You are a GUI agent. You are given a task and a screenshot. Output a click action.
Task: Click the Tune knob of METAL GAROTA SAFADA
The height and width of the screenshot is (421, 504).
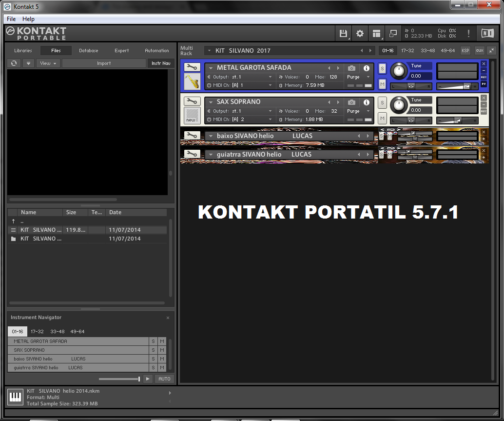coord(399,71)
